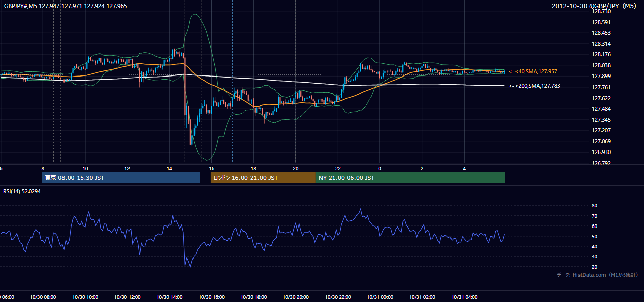
Task: Click price scale value 128.176
Action: tap(602, 54)
